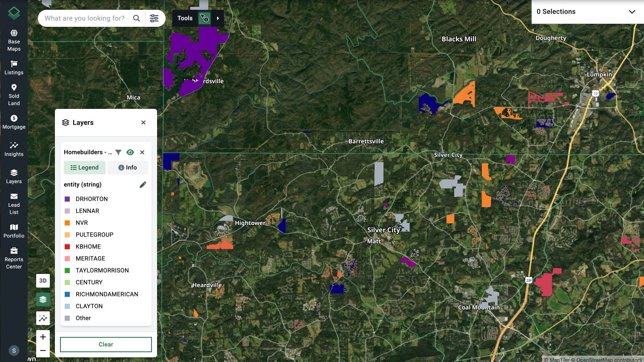Click the Layers panel title icon
This screenshot has height=362, width=644.
pos(66,123)
